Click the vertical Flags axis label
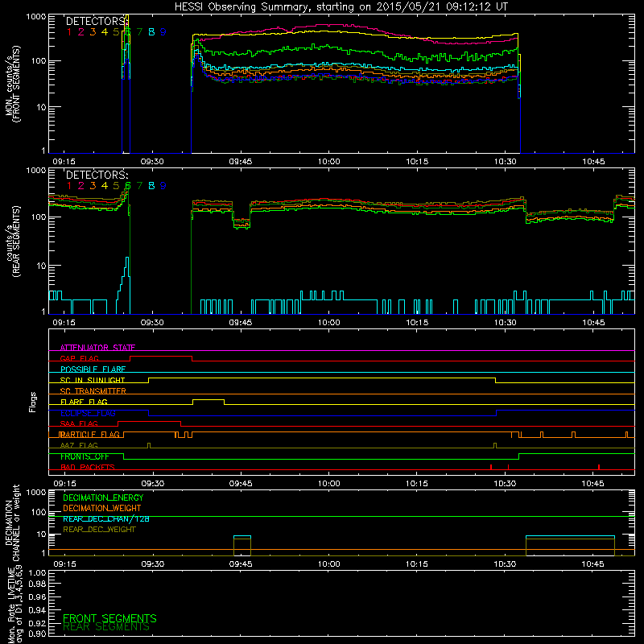This screenshot has width=644, height=644. click(x=33, y=402)
